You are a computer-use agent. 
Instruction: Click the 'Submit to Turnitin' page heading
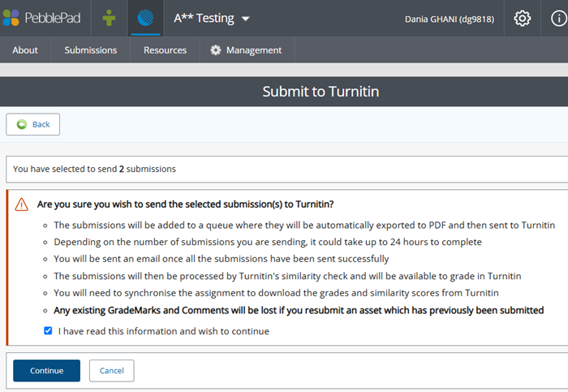click(321, 91)
